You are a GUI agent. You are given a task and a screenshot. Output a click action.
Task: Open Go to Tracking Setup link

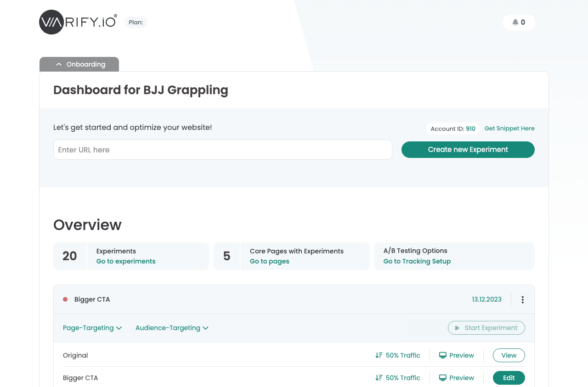click(x=417, y=261)
